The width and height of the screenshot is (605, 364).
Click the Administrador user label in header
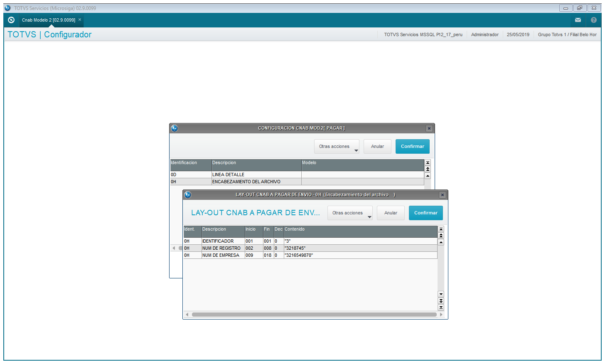[484, 34]
